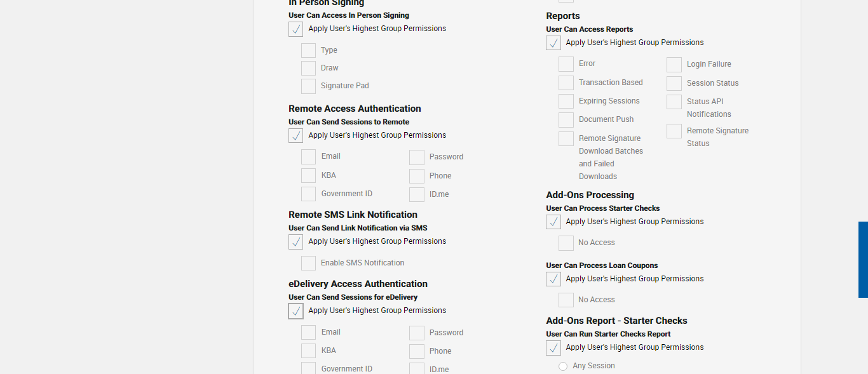868x374 pixels.
Task: Check the Document Push report option
Action: point(566,120)
